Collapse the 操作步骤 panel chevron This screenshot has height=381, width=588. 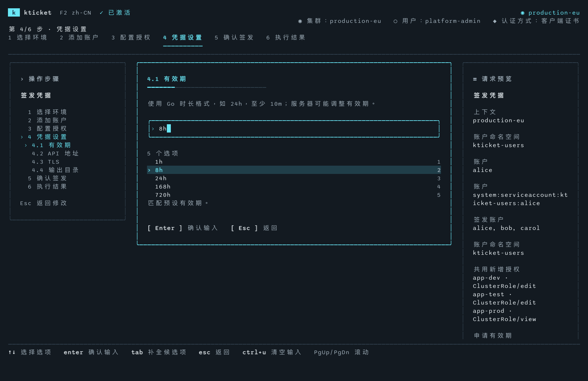[22, 79]
